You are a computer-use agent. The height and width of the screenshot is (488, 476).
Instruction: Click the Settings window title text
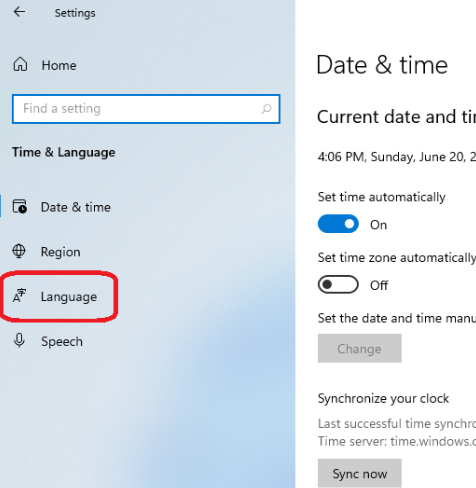[x=75, y=13]
